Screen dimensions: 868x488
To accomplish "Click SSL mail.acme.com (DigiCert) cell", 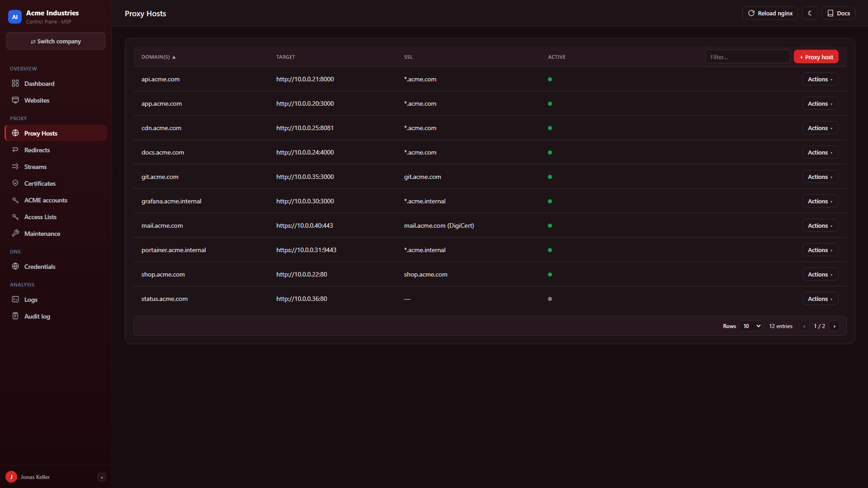I will (439, 225).
